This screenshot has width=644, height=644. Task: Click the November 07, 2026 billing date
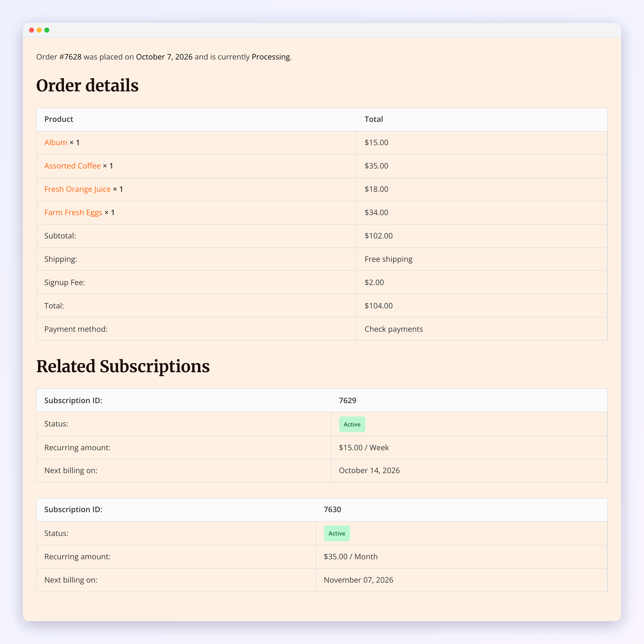click(x=358, y=580)
